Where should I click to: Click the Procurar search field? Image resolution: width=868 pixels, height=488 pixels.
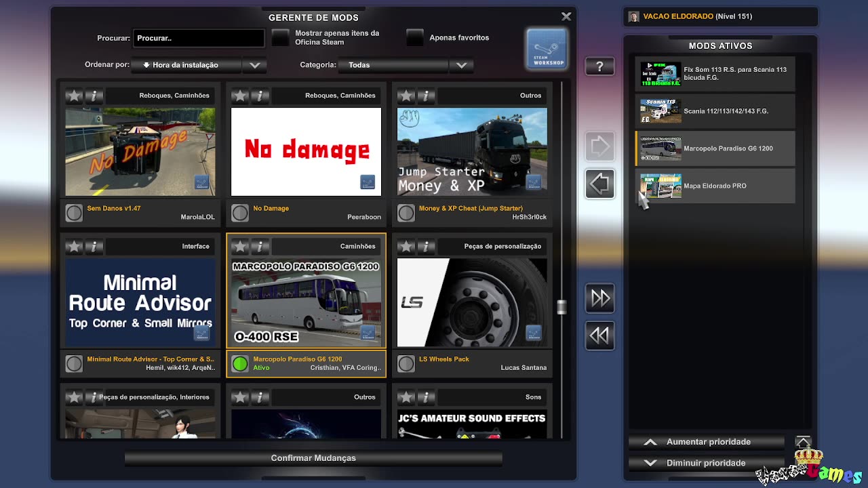pos(199,38)
